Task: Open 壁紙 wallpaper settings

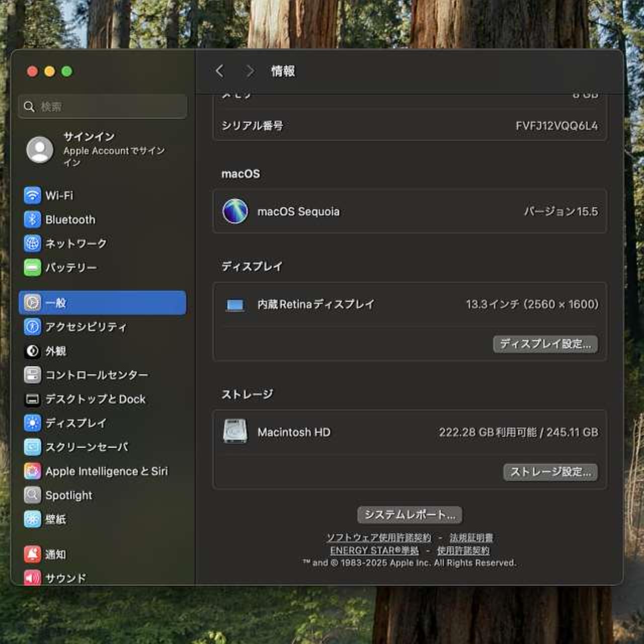Action: click(55, 519)
